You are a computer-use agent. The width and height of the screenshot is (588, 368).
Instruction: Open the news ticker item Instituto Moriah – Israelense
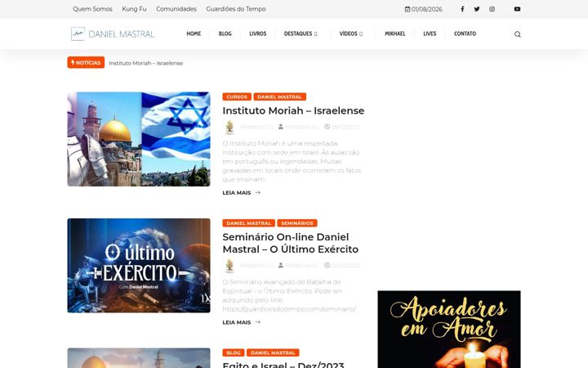point(146,63)
